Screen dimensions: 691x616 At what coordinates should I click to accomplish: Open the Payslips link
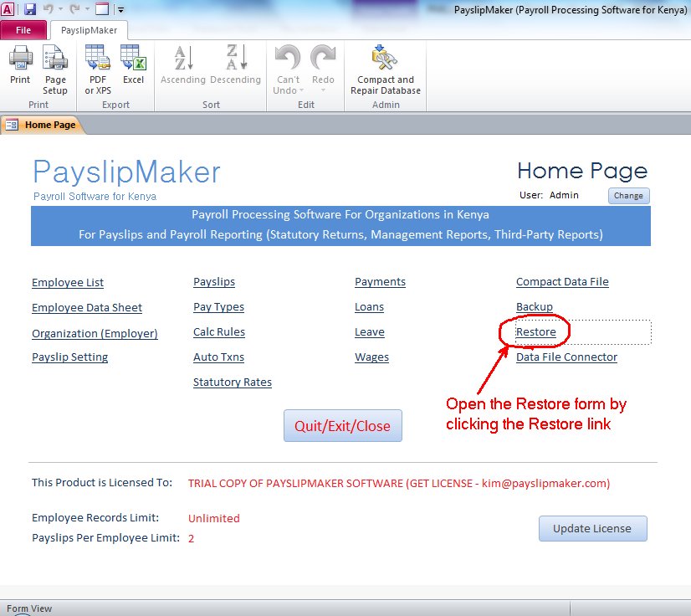[x=214, y=282]
